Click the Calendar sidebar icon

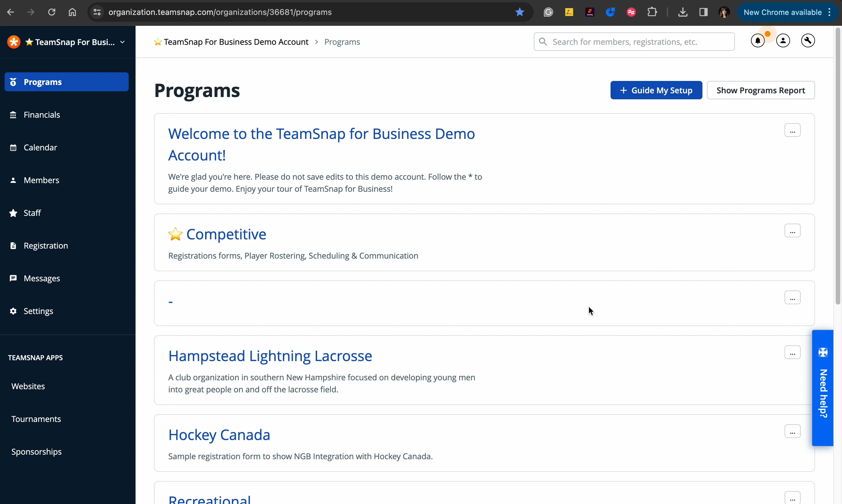coord(13,148)
